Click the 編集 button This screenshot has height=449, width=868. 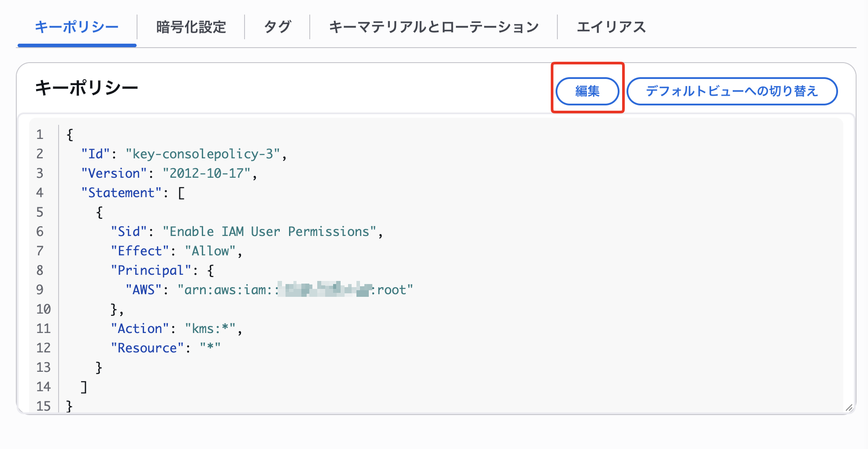point(587,91)
